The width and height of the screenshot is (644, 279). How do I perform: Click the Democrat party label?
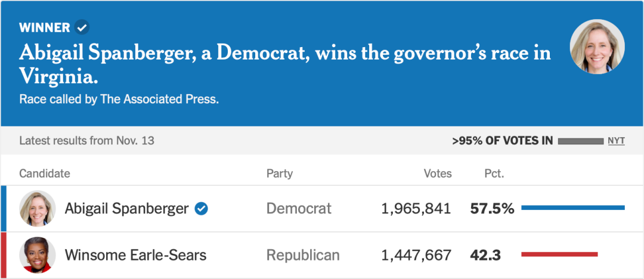[x=299, y=209]
